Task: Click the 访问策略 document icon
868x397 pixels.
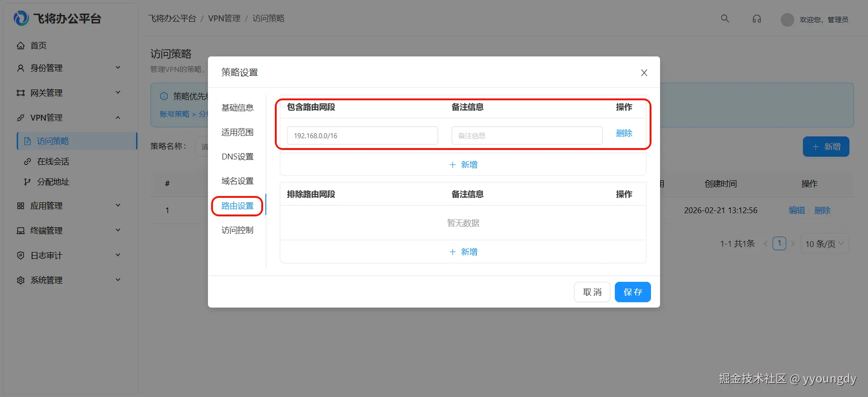Action: pos(27,141)
